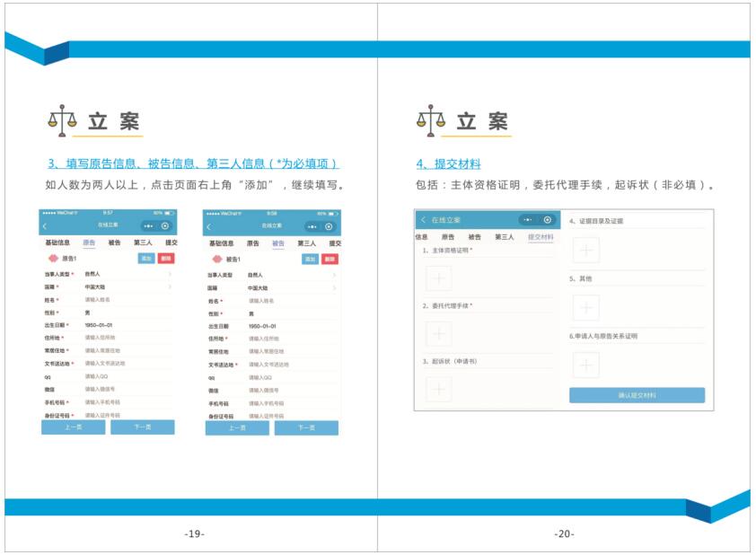This screenshot has height=555, width=756.
Task: Click the 确认提交材料 button
Action: [x=637, y=395]
